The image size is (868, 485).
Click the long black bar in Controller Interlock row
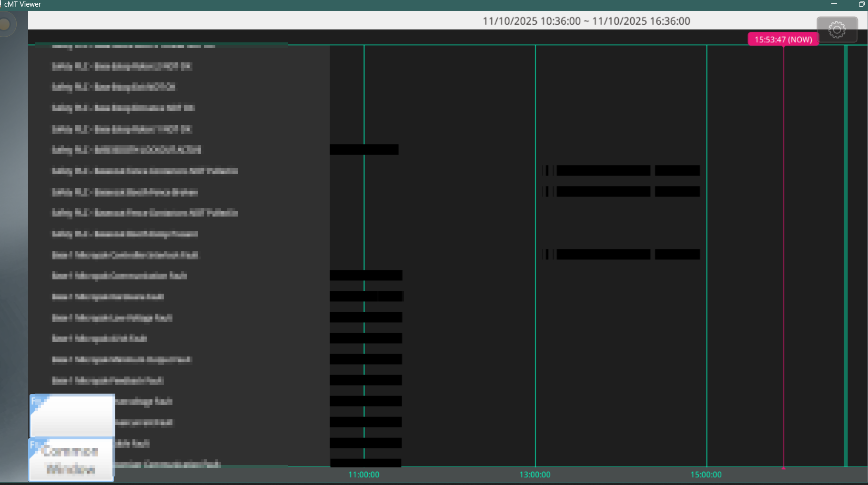(603, 255)
